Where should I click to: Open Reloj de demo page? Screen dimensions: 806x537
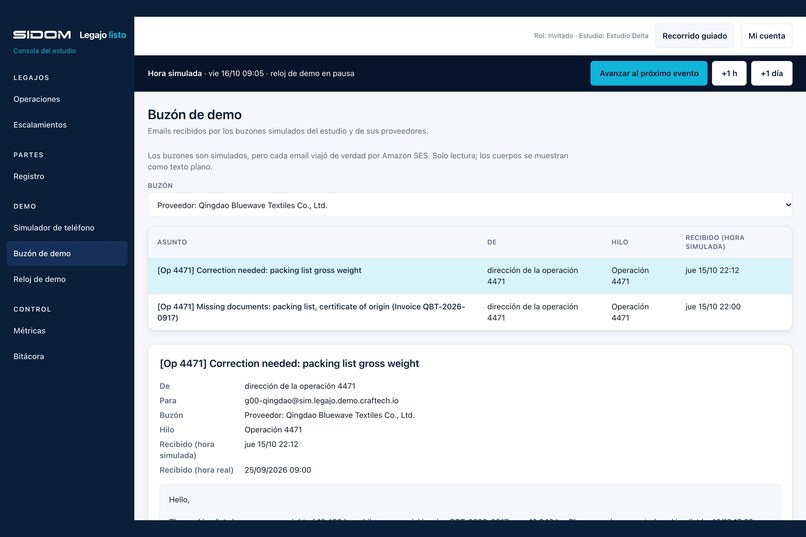[x=40, y=279]
